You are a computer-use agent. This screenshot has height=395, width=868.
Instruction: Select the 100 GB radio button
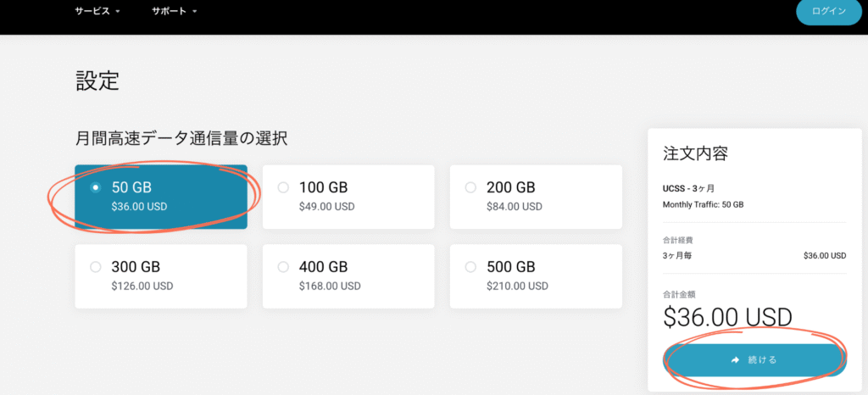283,187
